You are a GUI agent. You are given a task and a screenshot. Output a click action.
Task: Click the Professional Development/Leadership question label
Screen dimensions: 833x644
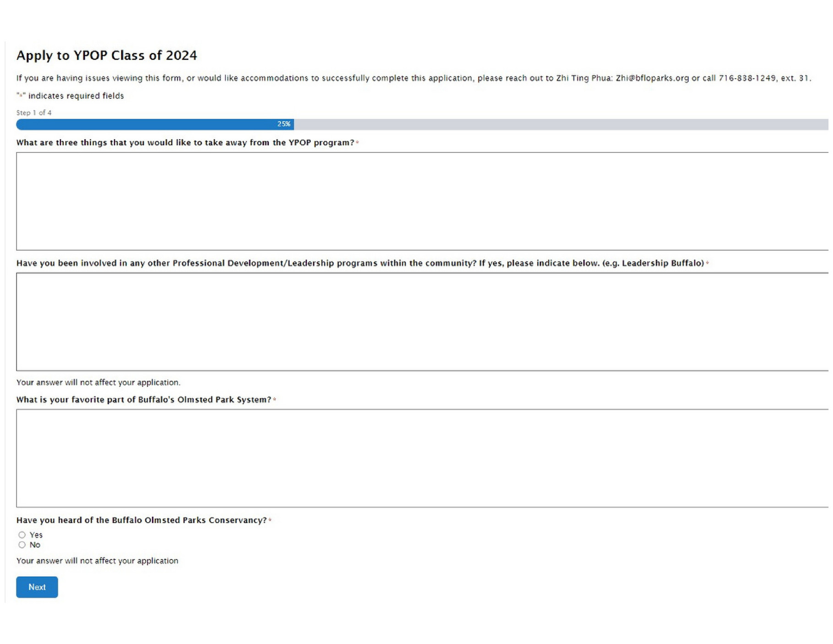tap(360, 263)
